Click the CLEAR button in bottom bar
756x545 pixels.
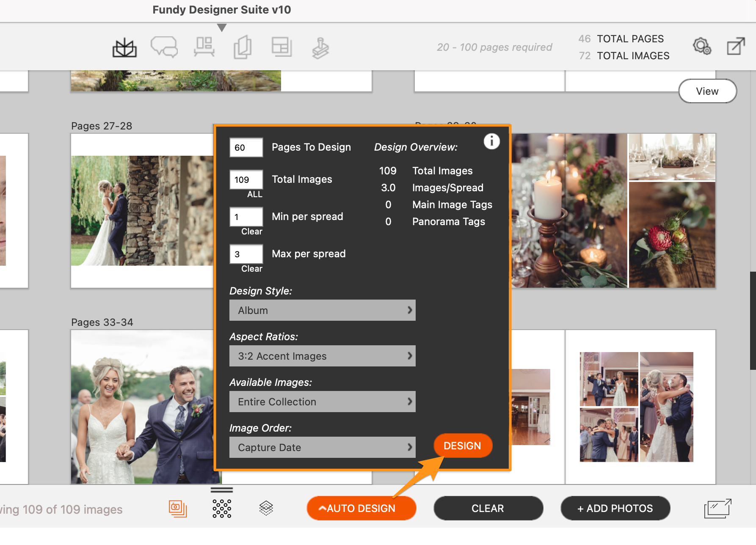pyautogui.click(x=488, y=508)
